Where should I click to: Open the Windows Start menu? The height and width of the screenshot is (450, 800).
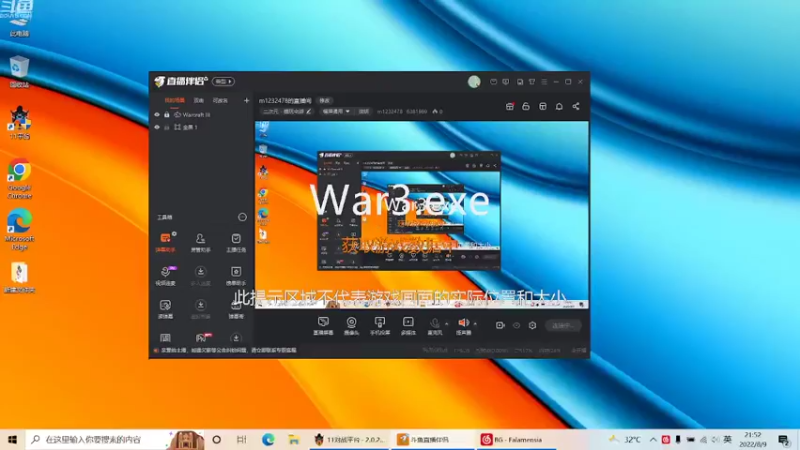click(12, 439)
